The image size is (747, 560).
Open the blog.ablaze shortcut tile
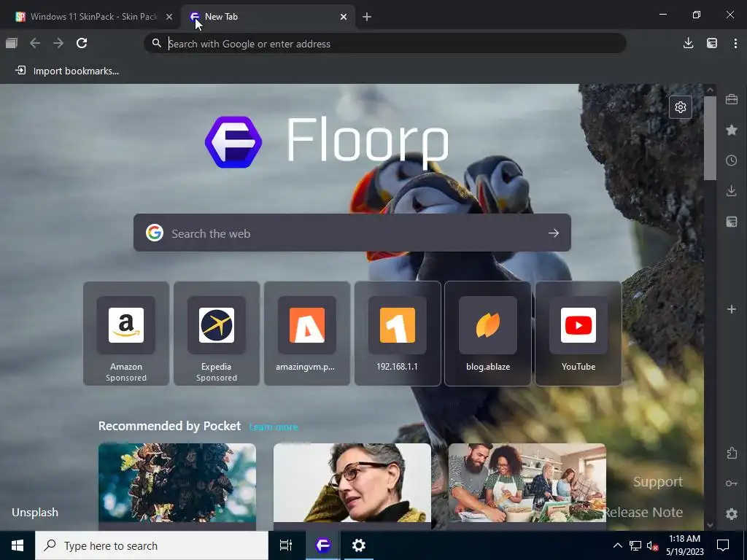[x=488, y=333]
